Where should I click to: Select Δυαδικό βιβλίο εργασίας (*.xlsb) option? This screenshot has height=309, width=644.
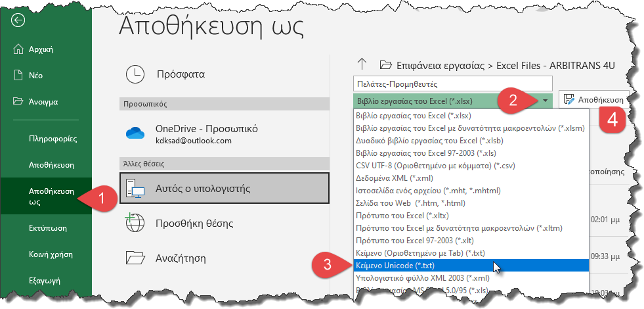471,140
